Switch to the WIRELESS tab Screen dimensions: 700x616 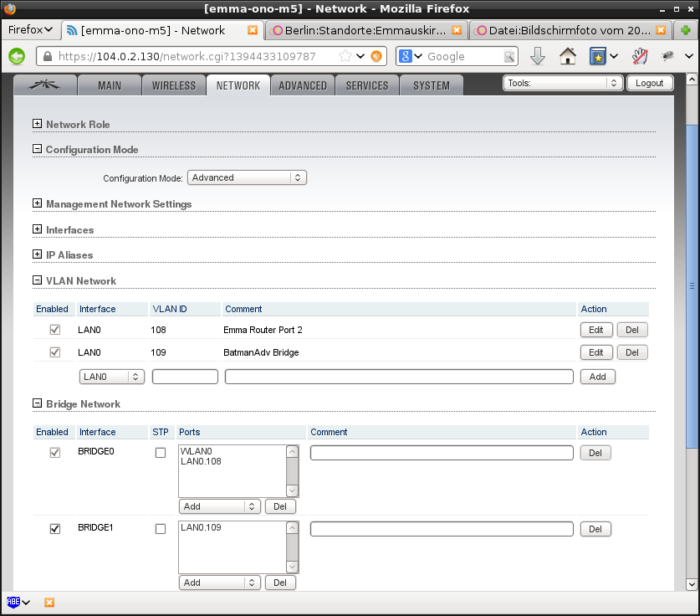pyautogui.click(x=174, y=85)
